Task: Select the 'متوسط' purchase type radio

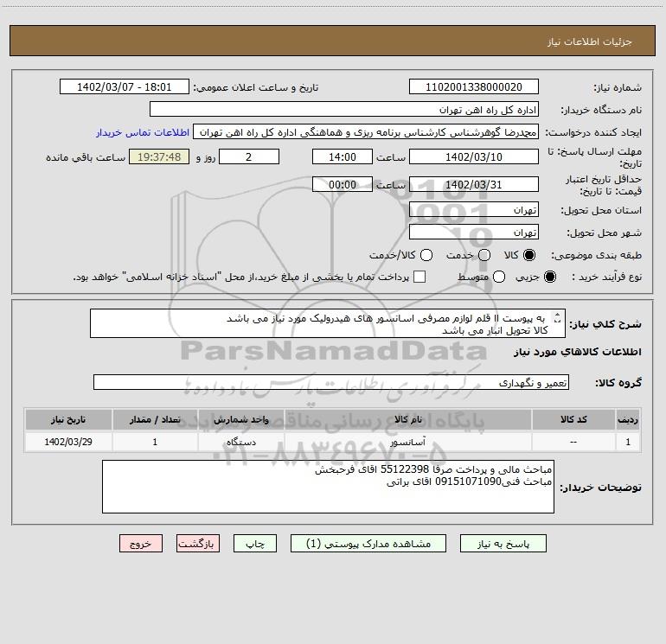Action: tap(499, 277)
